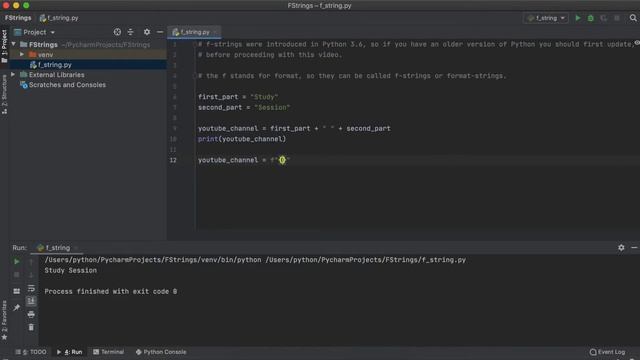Open the 4: Run tool window tab
Image resolution: width=640 pixels, height=360 pixels.
[70, 352]
